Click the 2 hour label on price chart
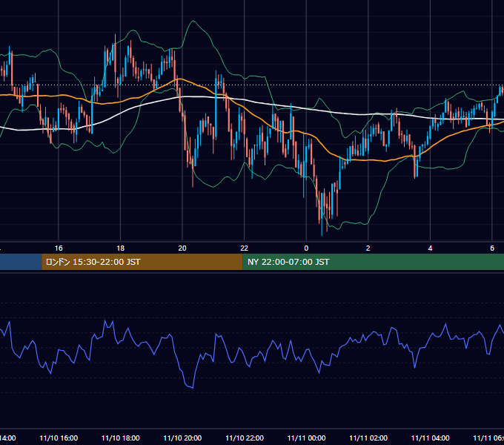Viewport: 504px width, 445px height. [x=368, y=248]
